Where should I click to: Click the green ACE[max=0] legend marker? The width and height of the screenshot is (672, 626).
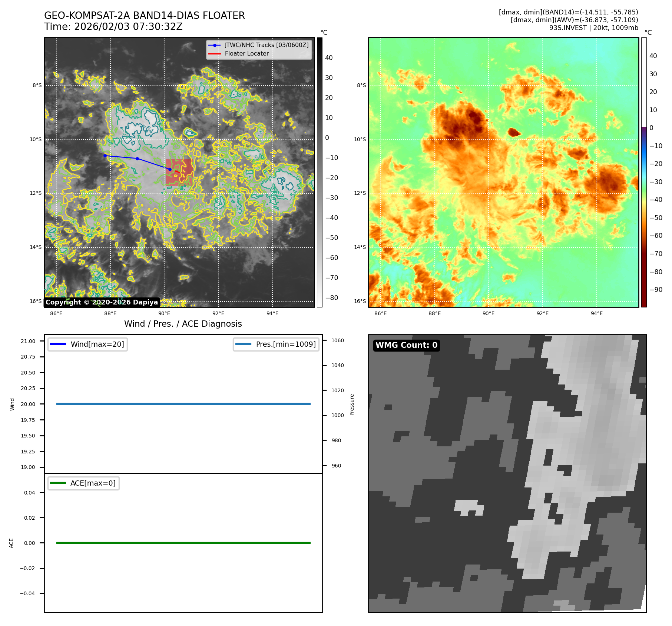pos(58,483)
